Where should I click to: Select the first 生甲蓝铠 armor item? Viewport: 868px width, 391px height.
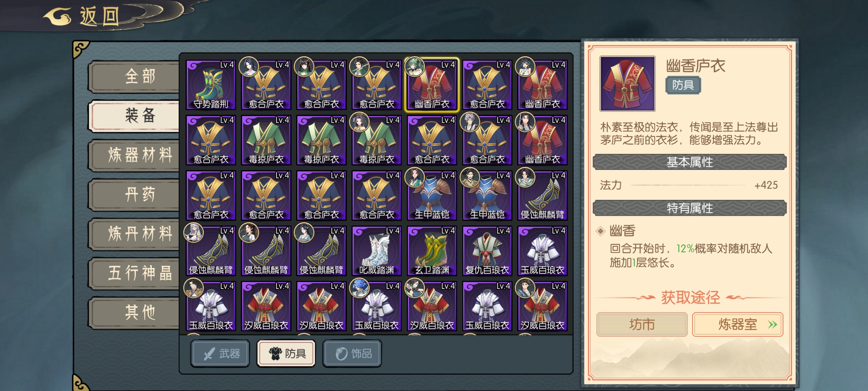point(432,195)
